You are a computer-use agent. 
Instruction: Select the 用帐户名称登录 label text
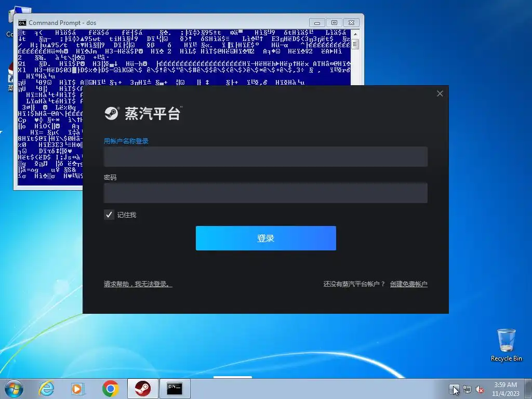pyautogui.click(x=126, y=141)
